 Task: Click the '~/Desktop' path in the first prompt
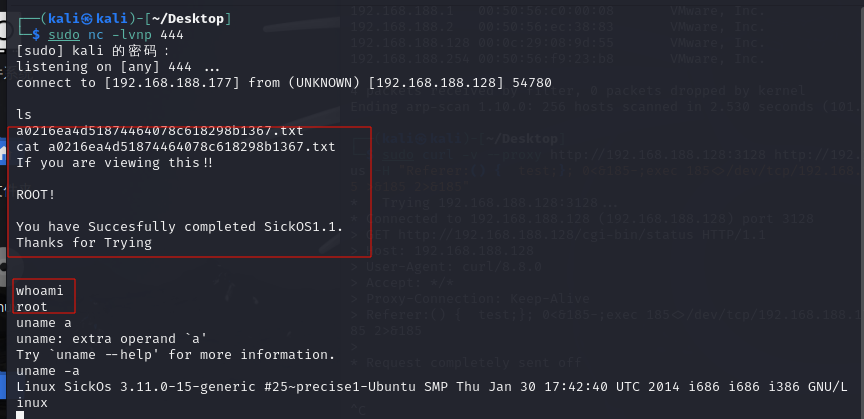click(188, 19)
